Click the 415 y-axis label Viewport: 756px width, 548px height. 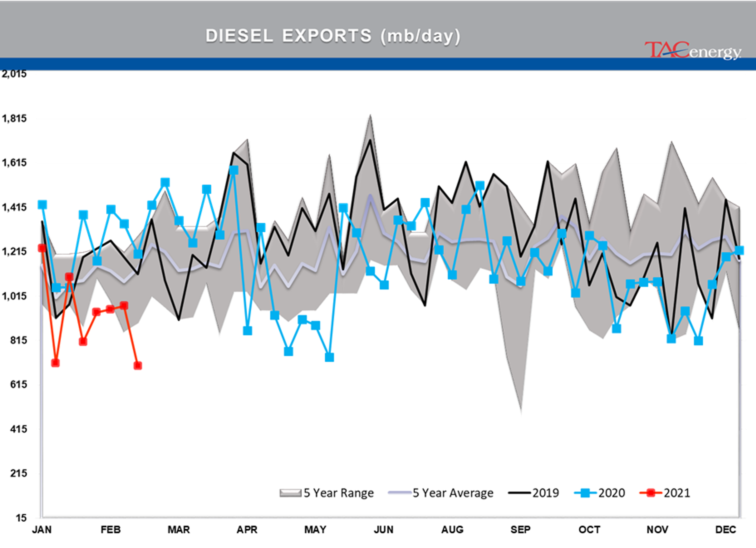(18, 429)
